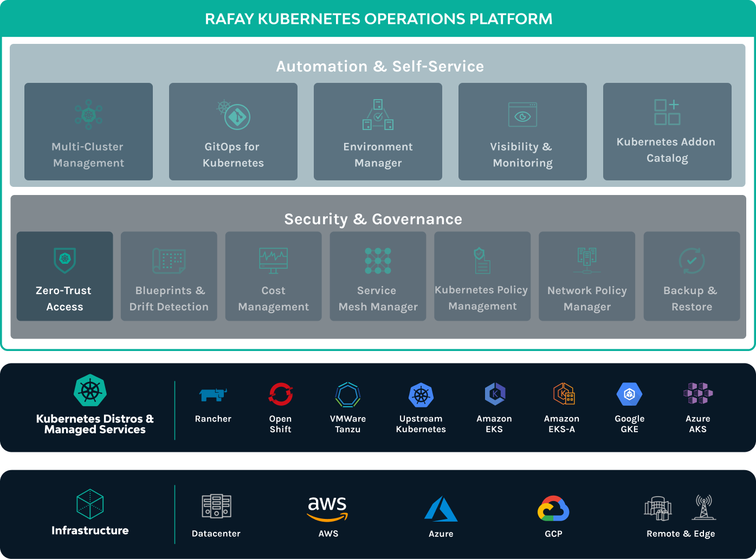The image size is (756, 559).
Task: Click the Azure AKS purple cubes logo
Action: 698,393
